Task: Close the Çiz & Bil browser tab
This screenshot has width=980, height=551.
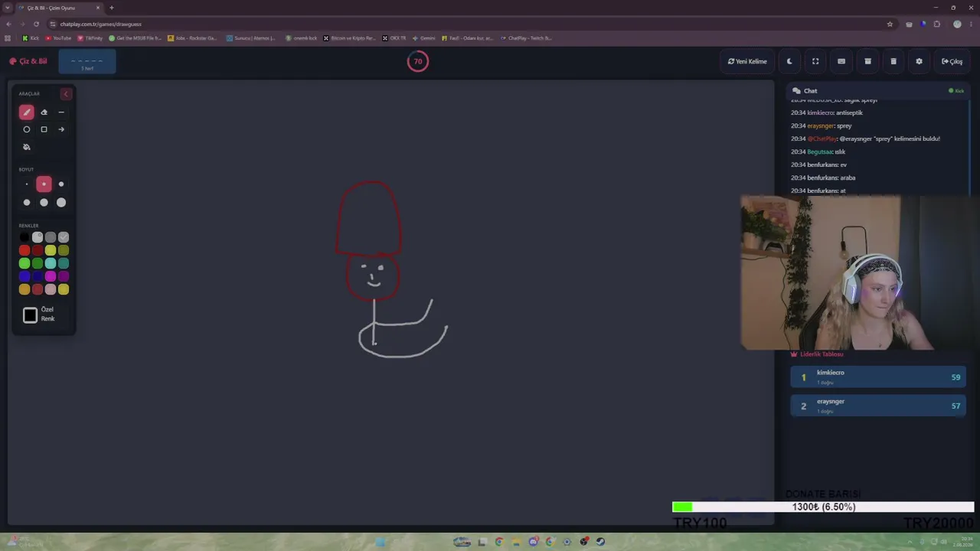Action: (x=98, y=8)
